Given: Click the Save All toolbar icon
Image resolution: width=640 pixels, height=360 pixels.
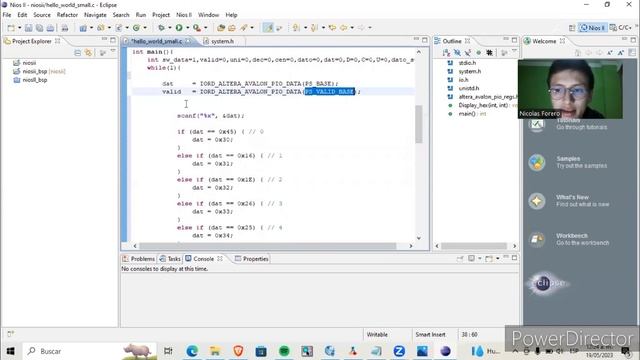Looking at the screenshot, I should click(x=39, y=28).
